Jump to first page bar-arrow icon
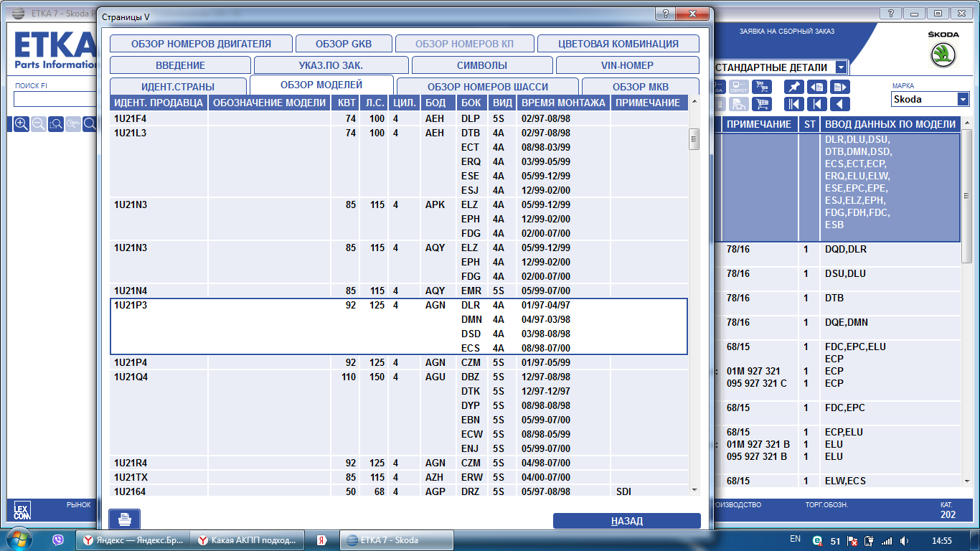980x551 pixels. coord(794,104)
